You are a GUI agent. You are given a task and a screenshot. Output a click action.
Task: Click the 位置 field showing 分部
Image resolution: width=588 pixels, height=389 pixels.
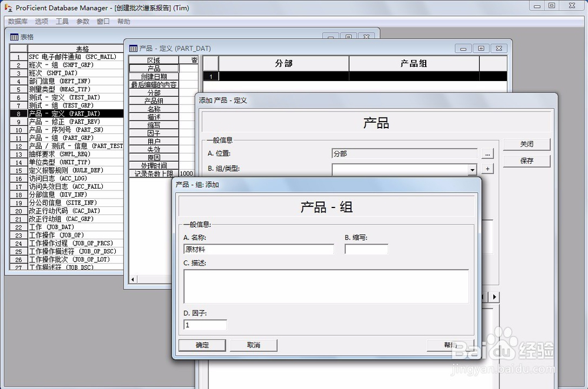coord(405,153)
